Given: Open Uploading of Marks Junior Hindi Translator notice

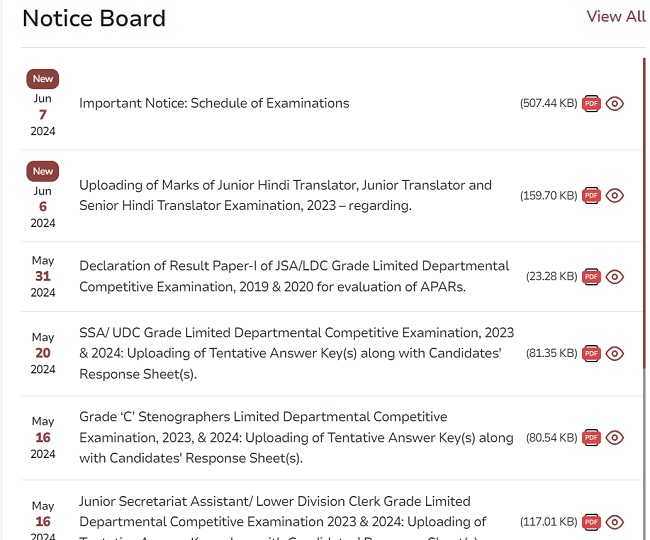Looking at the screenshot, I should coord(285,195).
